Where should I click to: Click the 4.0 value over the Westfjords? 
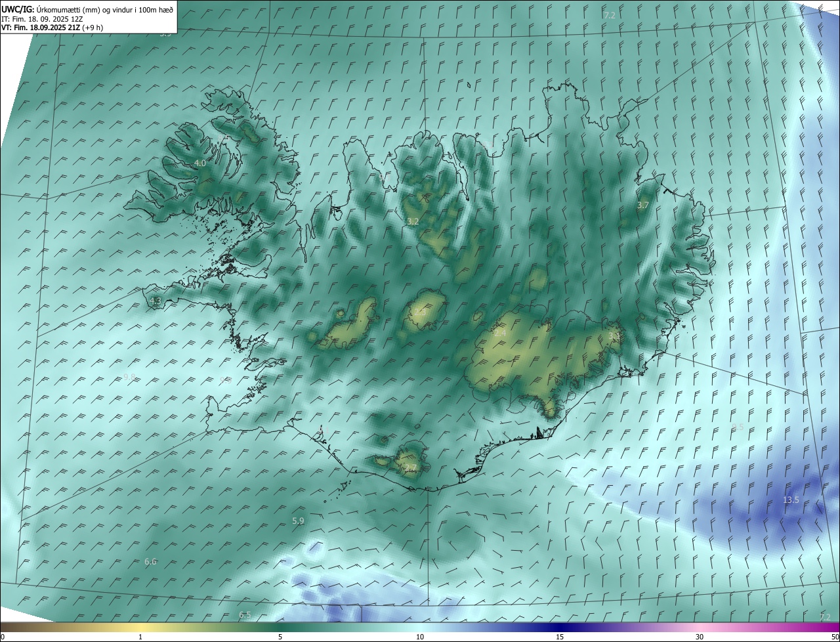coord(200,163)
